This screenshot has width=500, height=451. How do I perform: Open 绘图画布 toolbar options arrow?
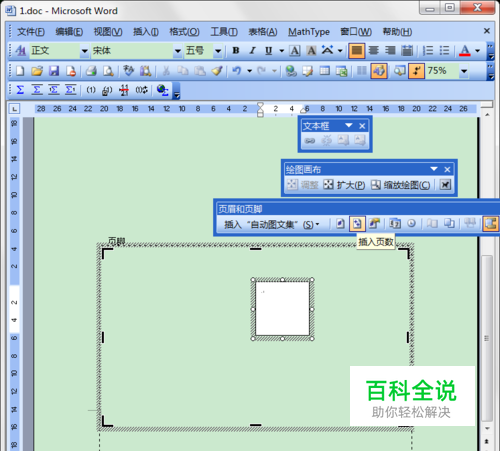(434, 169)
